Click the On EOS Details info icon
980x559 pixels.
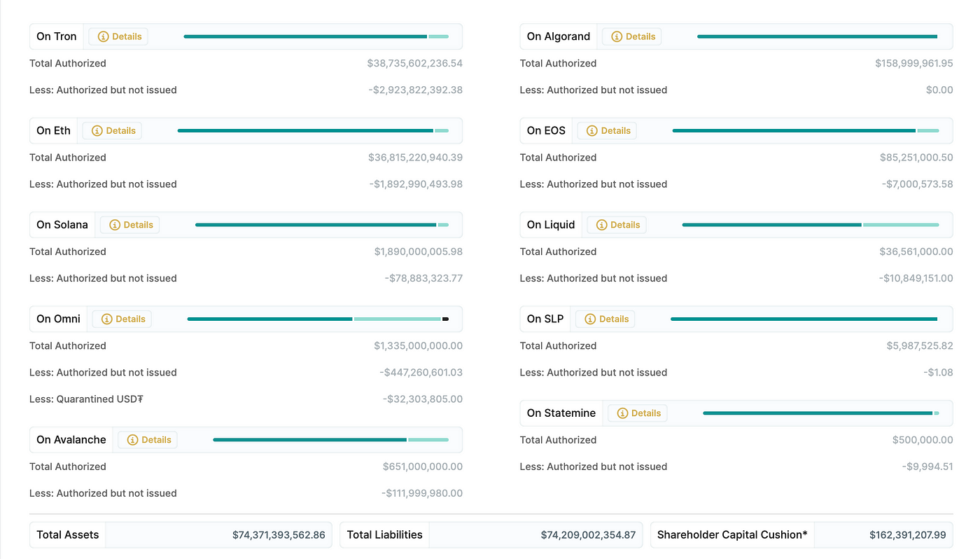tap(592, 131)
